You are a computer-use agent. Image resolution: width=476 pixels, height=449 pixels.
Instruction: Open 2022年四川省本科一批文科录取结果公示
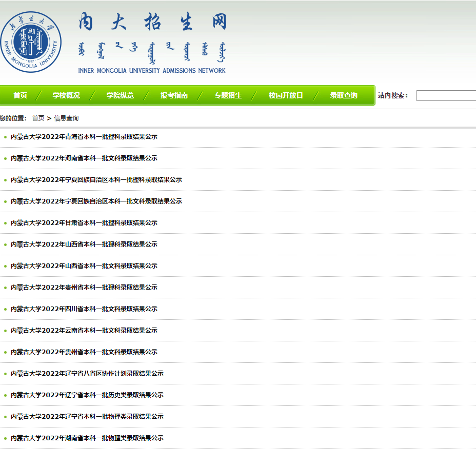pos(84,309)
